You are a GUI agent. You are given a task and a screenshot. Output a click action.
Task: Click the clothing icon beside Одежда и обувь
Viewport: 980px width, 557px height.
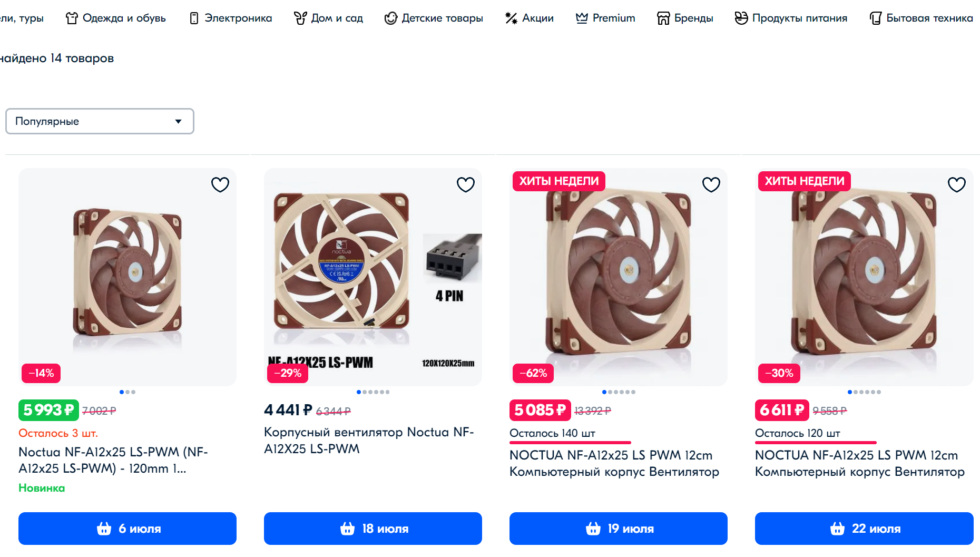coord(72,18)
